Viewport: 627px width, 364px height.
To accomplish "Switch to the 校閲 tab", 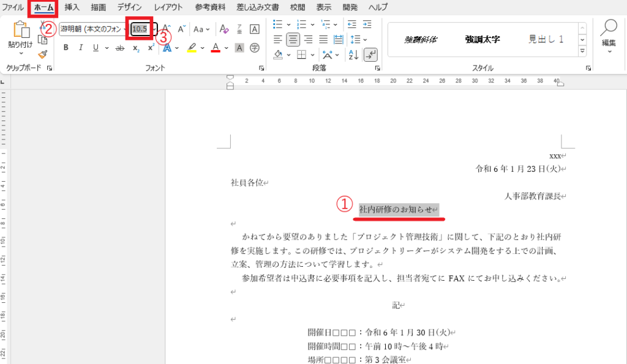I will click(x=298, y=7).
